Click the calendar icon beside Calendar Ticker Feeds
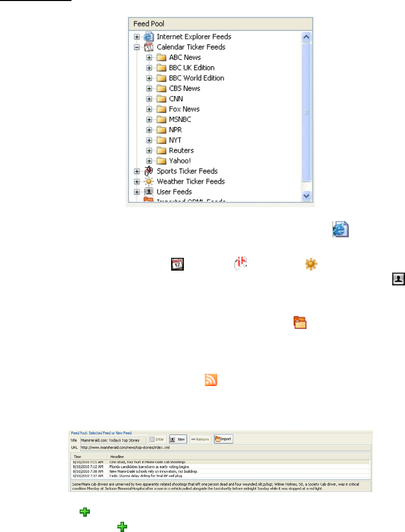This screenshot has width=405, height=532. click(x=148, y=47)
